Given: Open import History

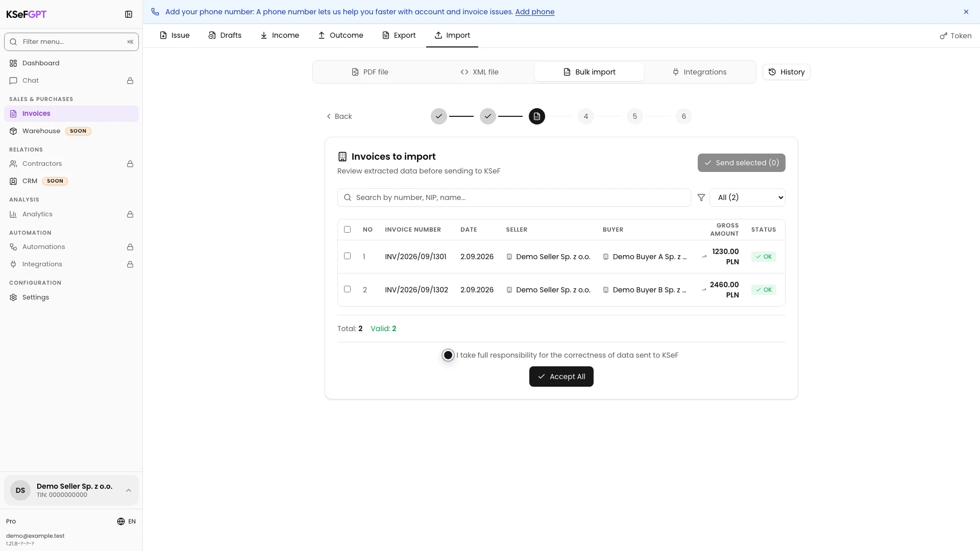Looking at the screenshot, I should 787,72.
